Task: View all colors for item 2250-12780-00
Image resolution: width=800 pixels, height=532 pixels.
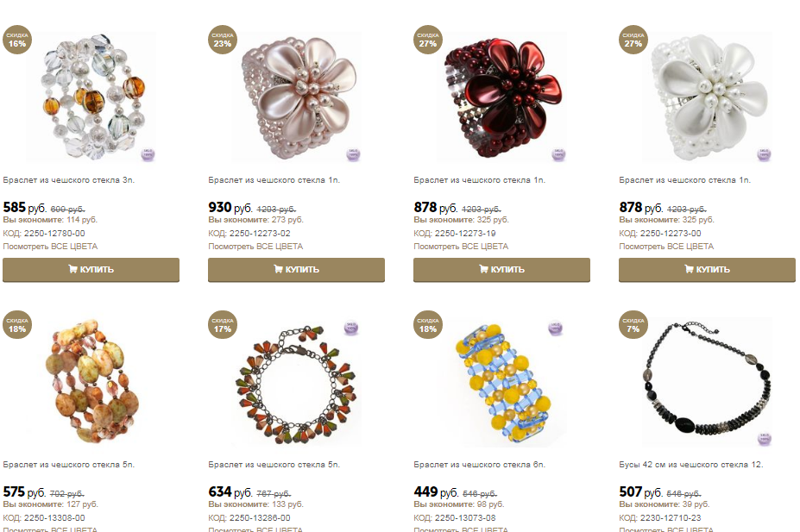Action: tap(50, 247)
